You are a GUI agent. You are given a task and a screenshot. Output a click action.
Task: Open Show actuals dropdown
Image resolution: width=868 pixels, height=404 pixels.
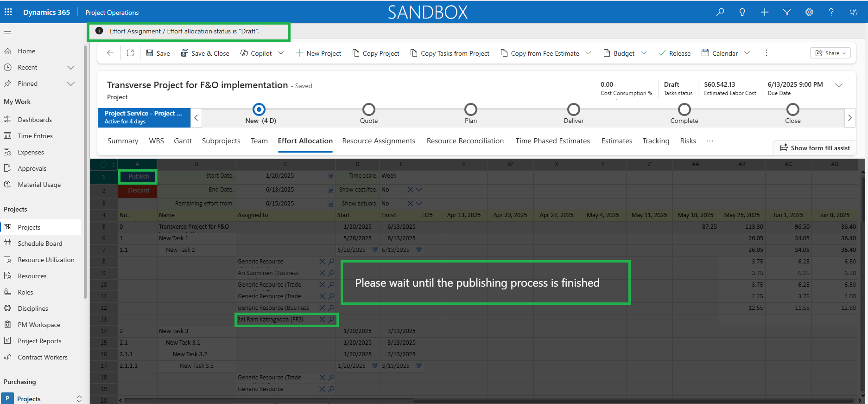click(x=419, y=204)
